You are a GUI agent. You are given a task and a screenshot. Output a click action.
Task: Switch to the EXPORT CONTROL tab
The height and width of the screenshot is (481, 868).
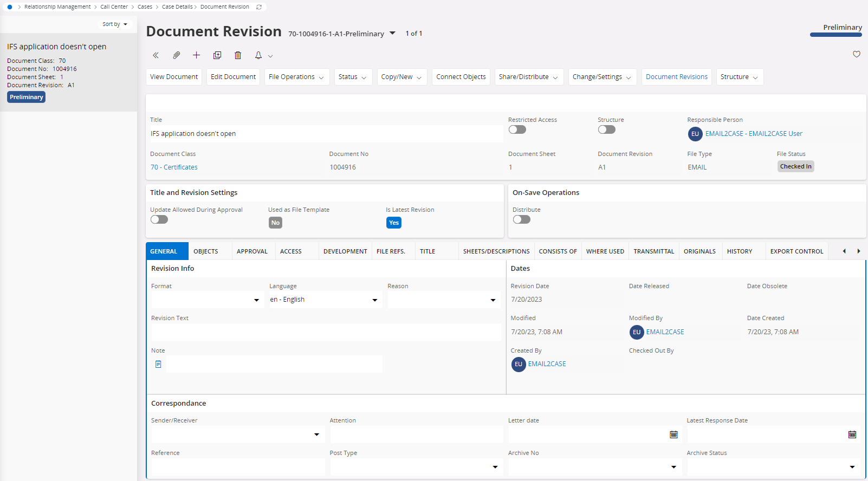(796, 251)
